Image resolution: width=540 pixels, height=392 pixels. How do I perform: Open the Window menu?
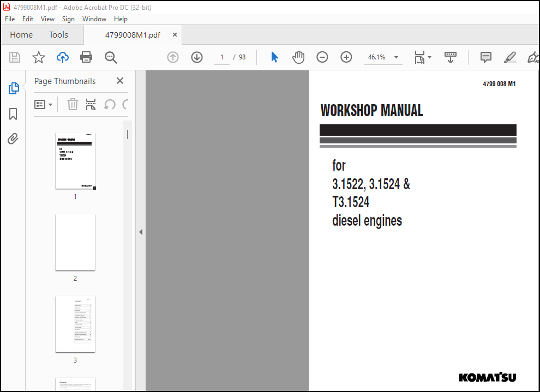94,19
